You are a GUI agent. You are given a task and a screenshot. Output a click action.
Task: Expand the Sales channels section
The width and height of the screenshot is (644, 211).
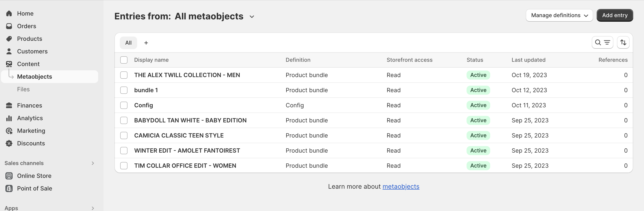click(x=93, y=163)
